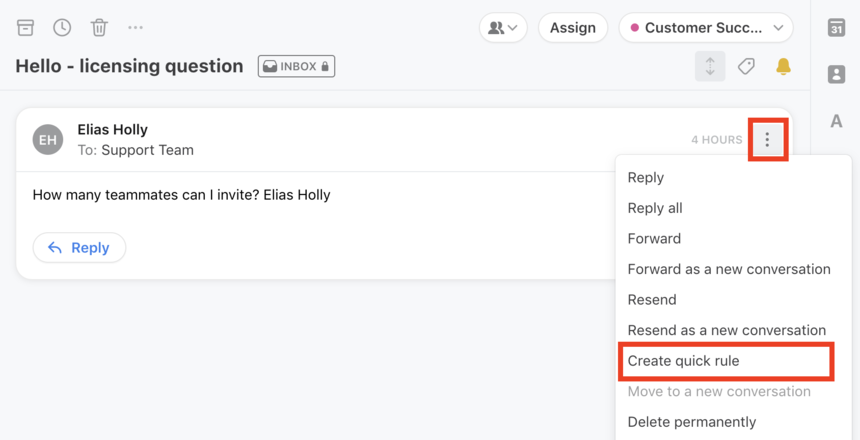Choose Delete permanently from the menu

[692, 422]
